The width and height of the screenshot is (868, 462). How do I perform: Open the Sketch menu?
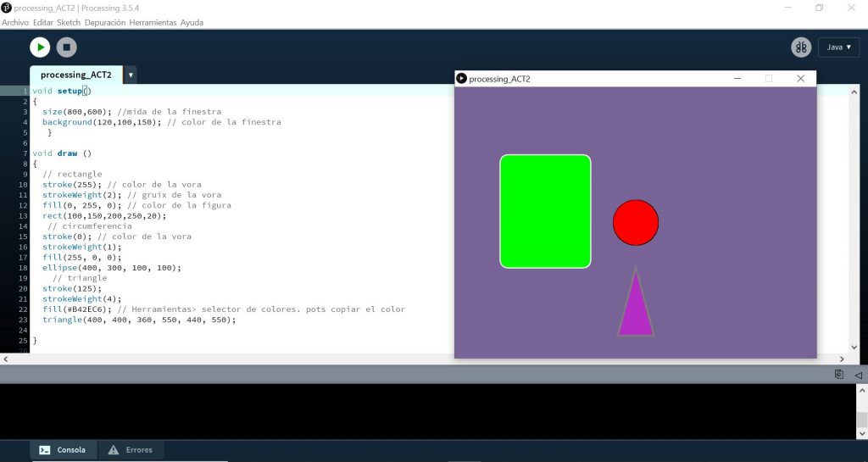click(x=69, y=22)
